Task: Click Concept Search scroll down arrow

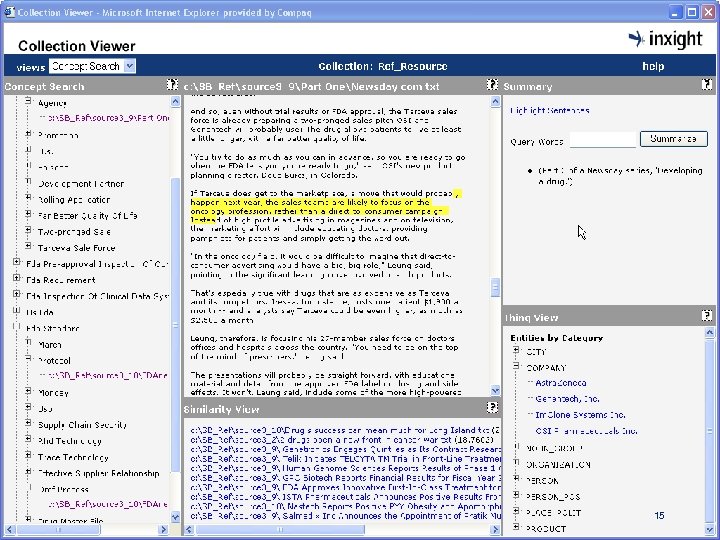Action: pyautogui.click(x=175, y=518)
